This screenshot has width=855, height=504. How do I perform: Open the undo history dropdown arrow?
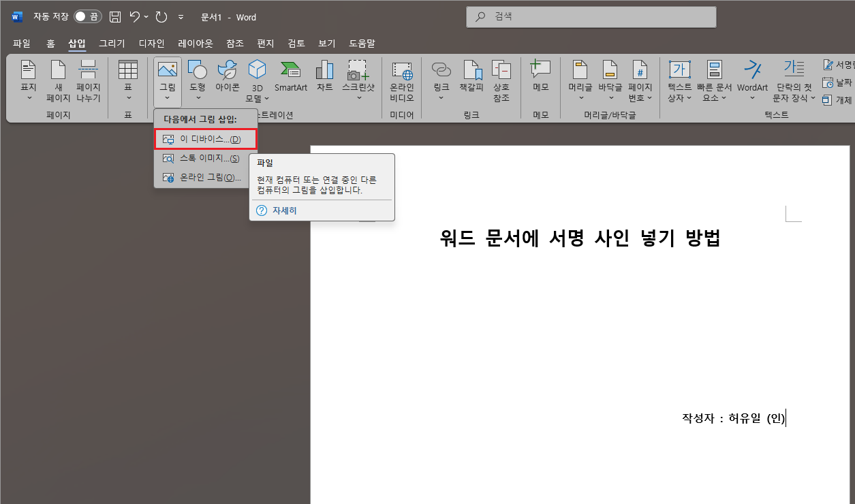click(146, 16)
